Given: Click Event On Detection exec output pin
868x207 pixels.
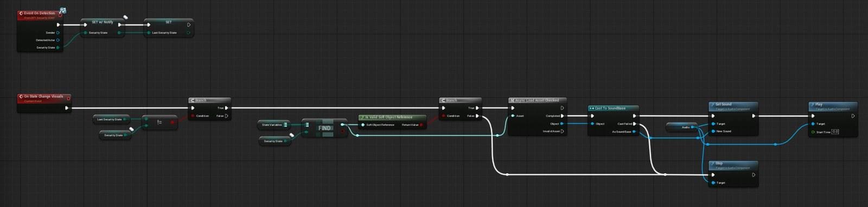Looking at the screenshot, I should tap(58, 24).
